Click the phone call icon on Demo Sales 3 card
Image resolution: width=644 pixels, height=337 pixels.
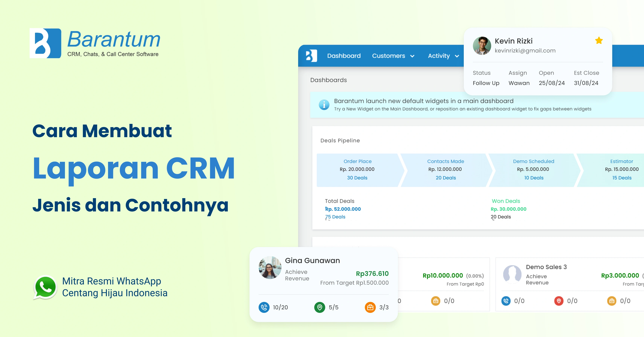coord(506,301)
